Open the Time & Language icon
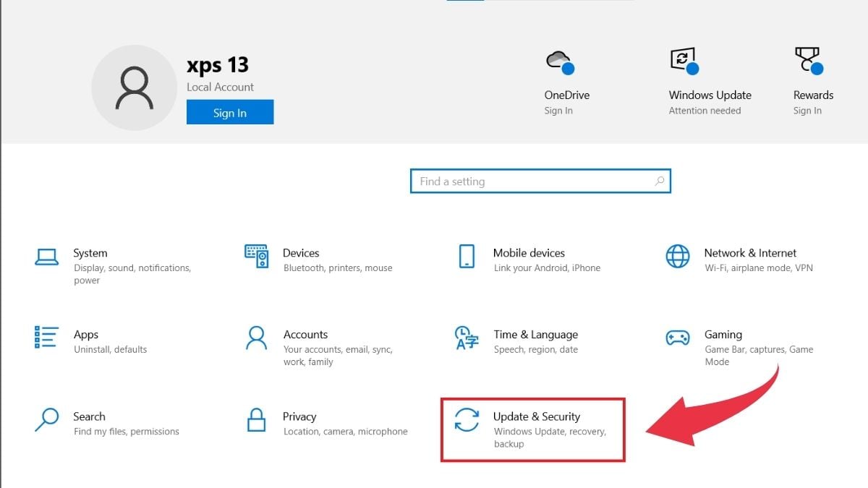 (467, 338)
